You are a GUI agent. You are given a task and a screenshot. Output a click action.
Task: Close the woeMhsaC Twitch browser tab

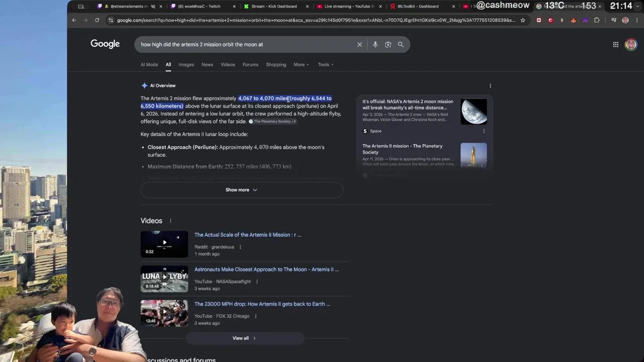point(234,6)
